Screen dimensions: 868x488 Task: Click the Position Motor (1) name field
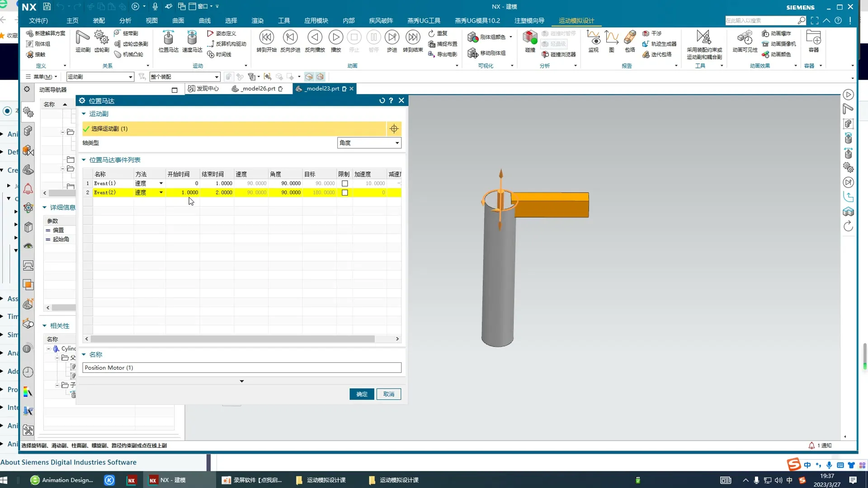(242, 368)
